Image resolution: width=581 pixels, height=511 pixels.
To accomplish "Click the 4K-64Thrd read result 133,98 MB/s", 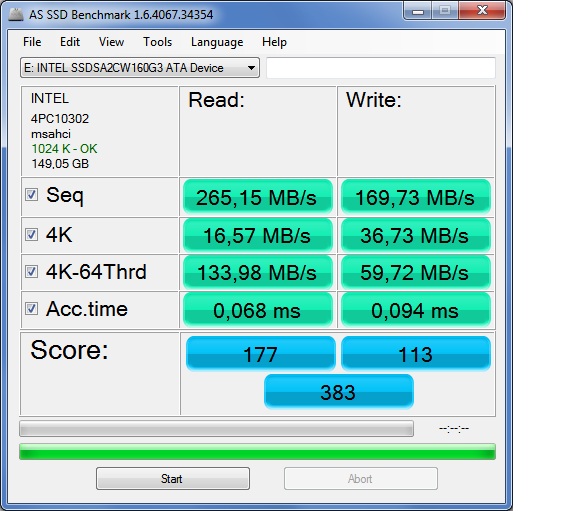I will [258, 272].
